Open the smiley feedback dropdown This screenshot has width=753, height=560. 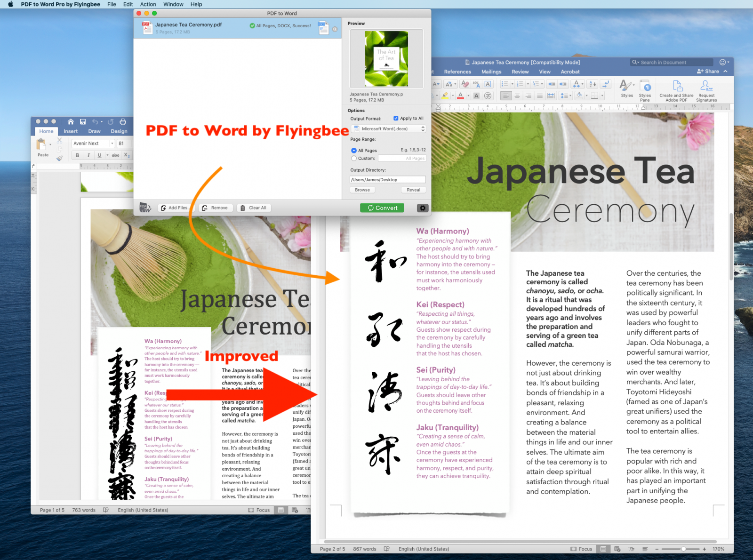tap(724, 62)
